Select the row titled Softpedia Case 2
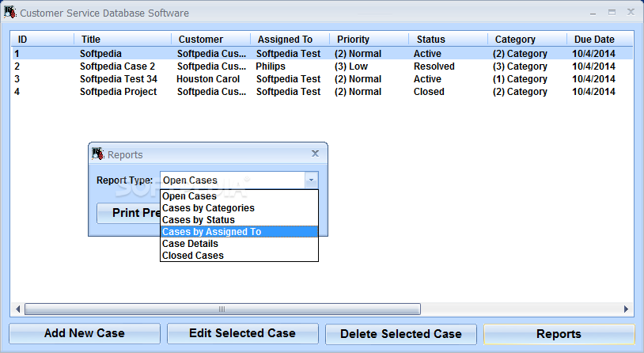 (x=323, y=66)
